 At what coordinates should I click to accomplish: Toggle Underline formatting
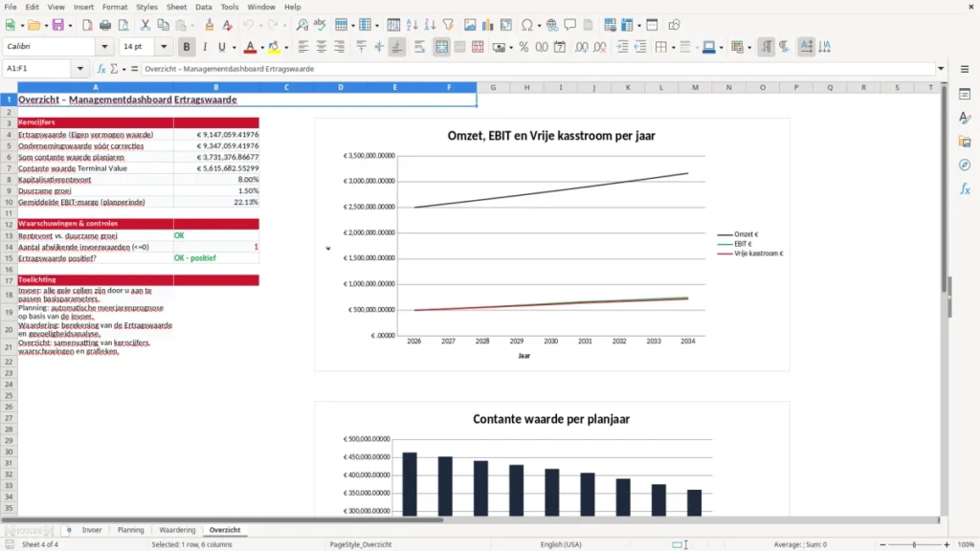[x=221, y=47]
